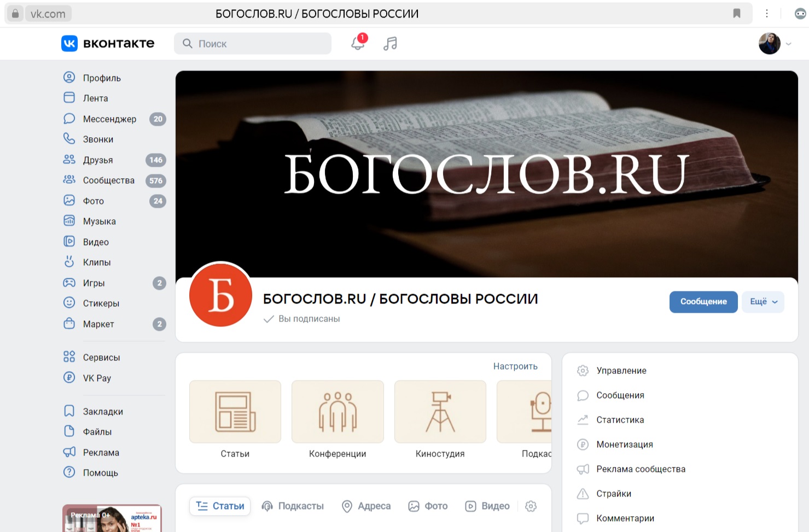
Task: Click the user avatar in header
Action: point(770,43)
